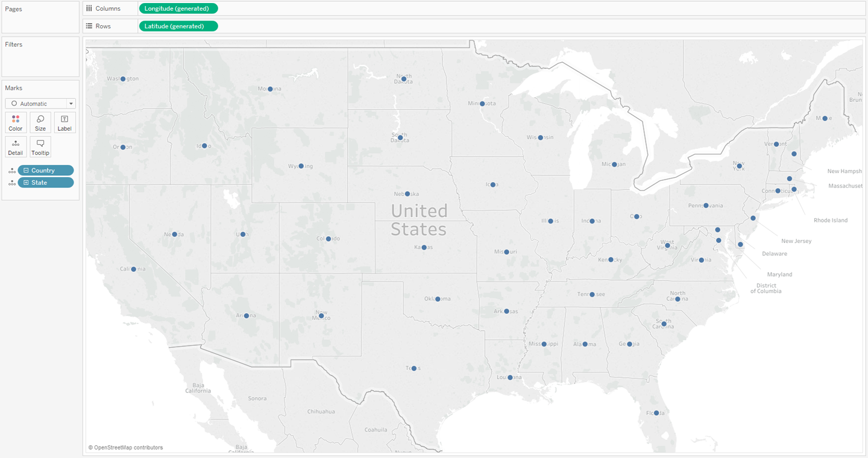Click the Columns shelf icon
Screen dimensions: 868x458
(89, 8)
